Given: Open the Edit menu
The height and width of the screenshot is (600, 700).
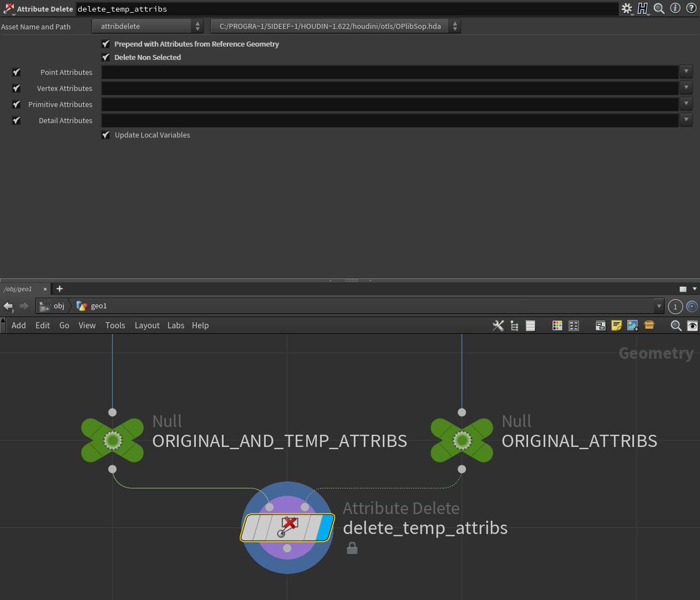Looking at the screenshot, I should pos(43,325).
